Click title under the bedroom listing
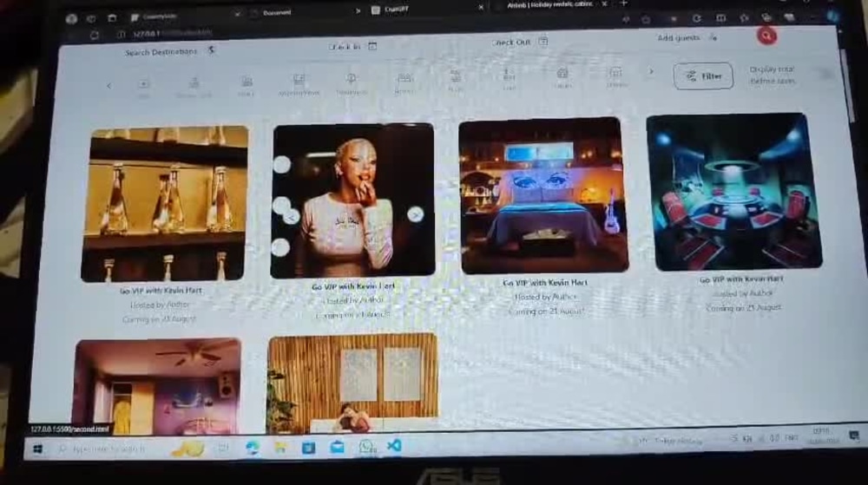868x485 pixels. (x=545, y=283)
